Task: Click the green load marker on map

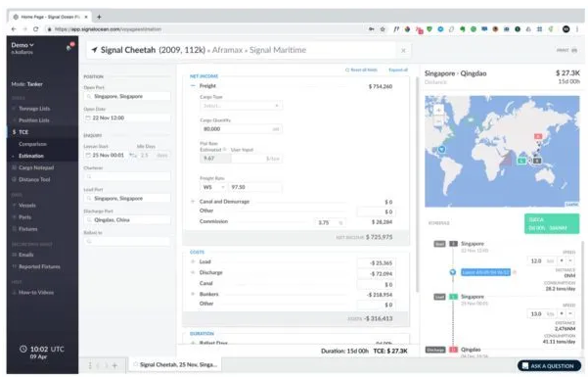Action: (521, 161)
